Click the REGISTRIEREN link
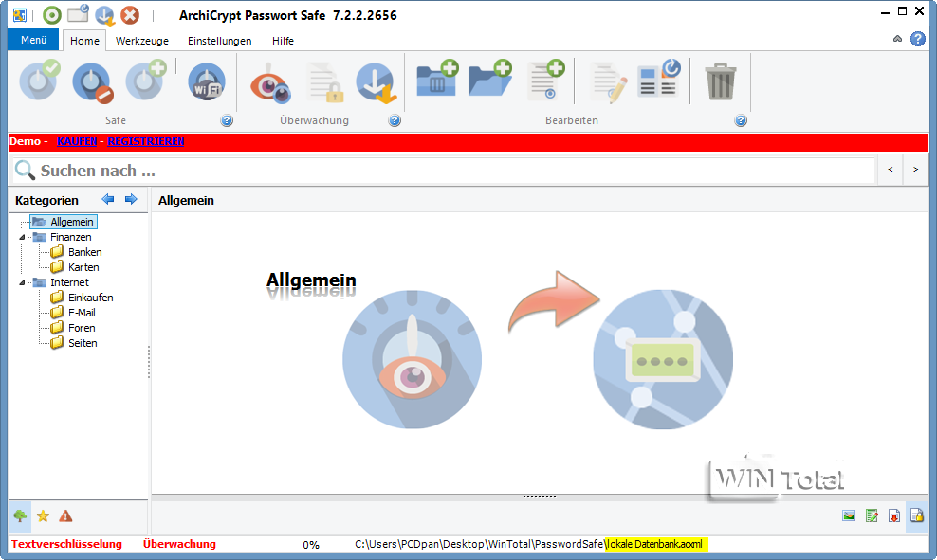 (x=146, y=141)
